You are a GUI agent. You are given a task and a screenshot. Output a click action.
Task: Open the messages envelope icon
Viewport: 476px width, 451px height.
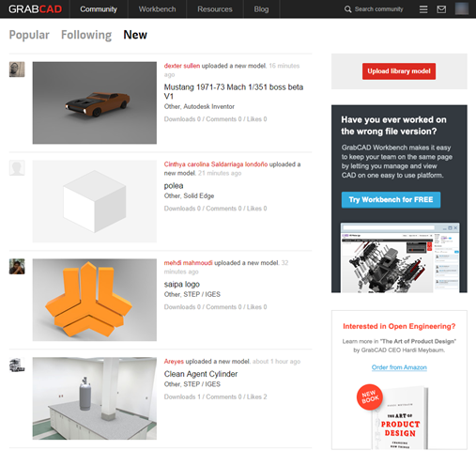pos(441,9)
